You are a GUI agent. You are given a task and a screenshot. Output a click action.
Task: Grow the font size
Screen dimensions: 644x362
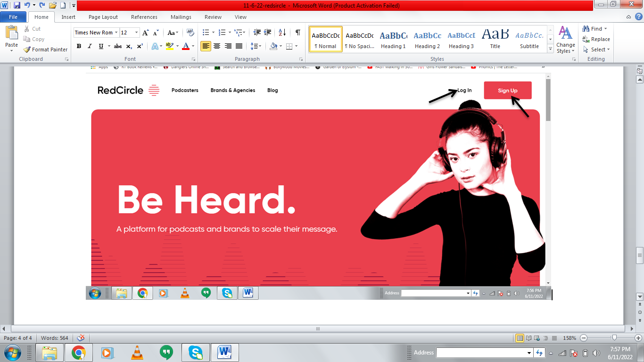(x=146, y=33)
